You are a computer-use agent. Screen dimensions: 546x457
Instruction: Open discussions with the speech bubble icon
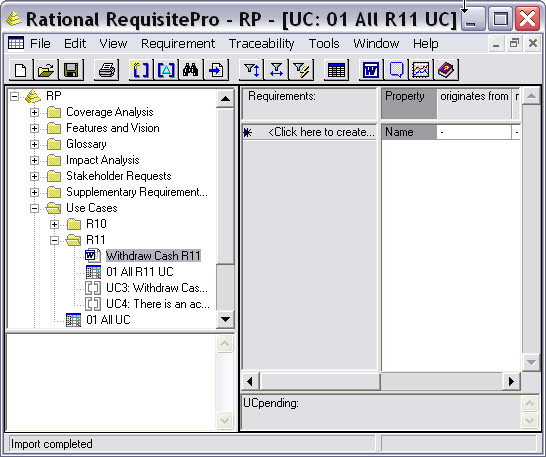point(396,70)
